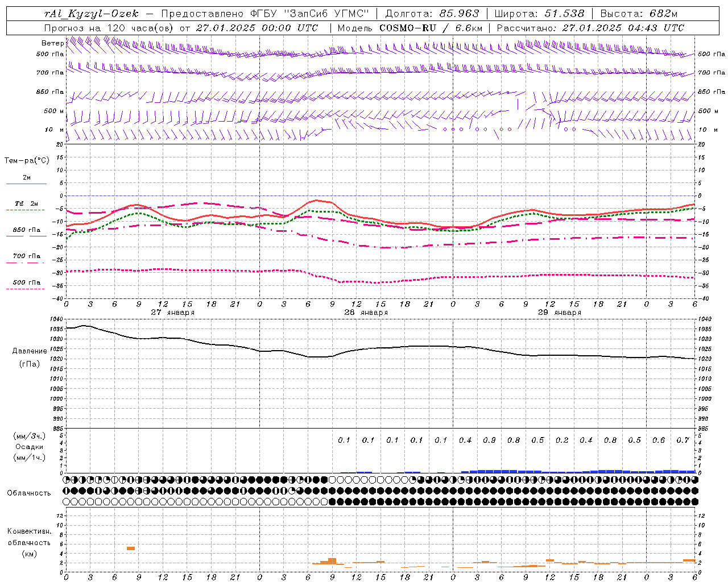Click the 0.2 precipitation value

[x=562, y=440]
